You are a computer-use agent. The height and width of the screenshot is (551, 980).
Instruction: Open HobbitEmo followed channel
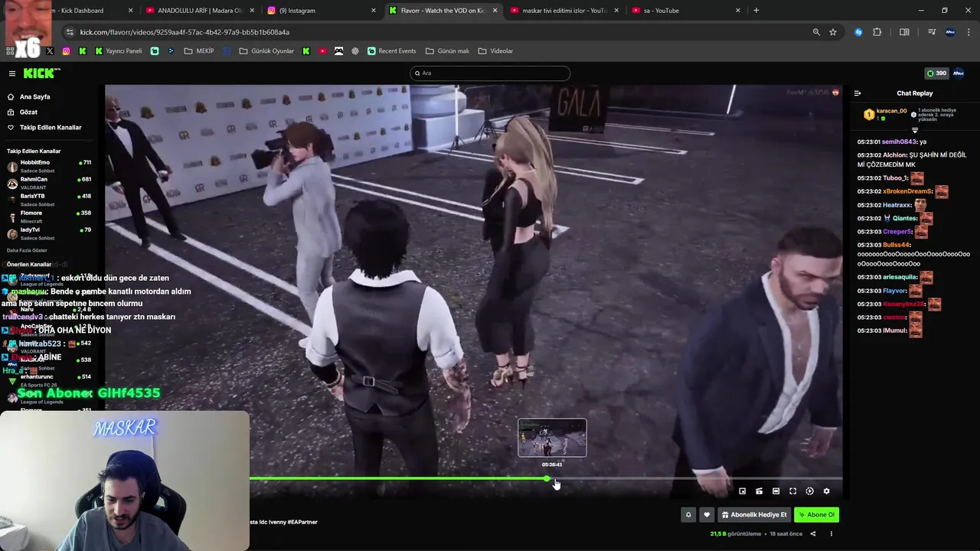(x=49, y=166)
